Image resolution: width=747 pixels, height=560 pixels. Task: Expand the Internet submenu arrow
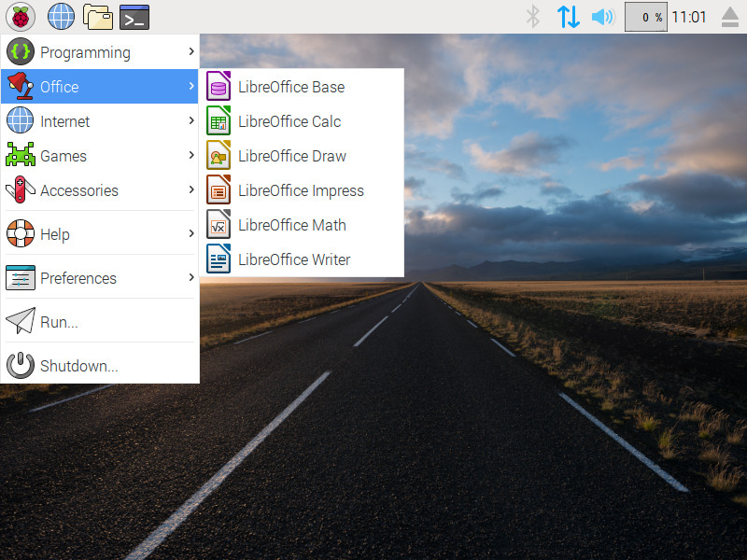click(x=191, y=120)
